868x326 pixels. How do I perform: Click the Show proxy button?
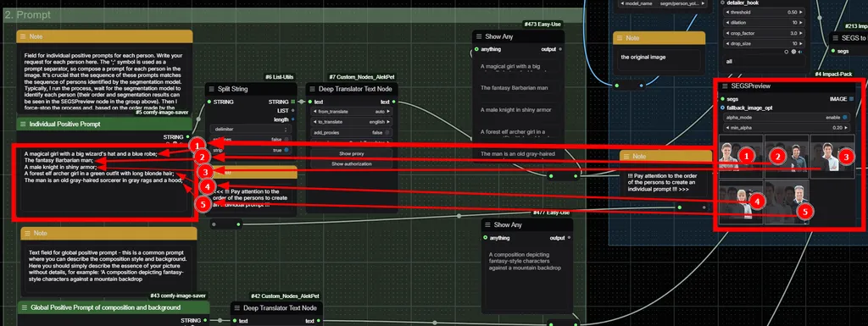pyautogui.click(x=351, y=153)
